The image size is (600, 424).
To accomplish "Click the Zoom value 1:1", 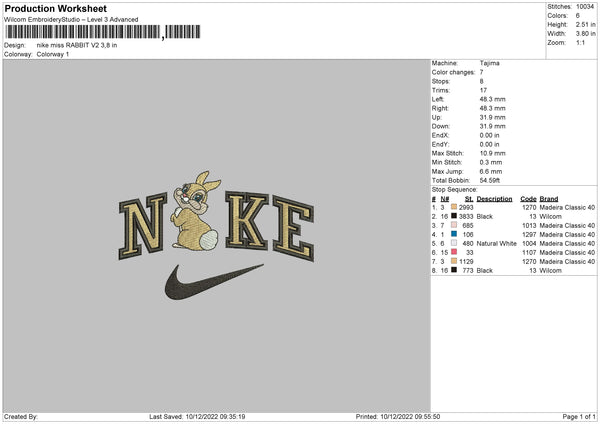I will point(580,42).
